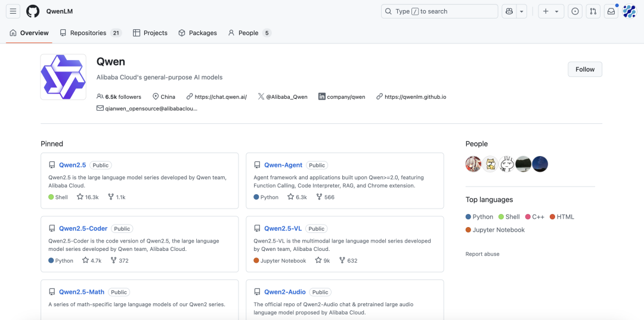Click the repo icon beside Qwen2.5-VL
644x320 pixels.
coord(257,228)
